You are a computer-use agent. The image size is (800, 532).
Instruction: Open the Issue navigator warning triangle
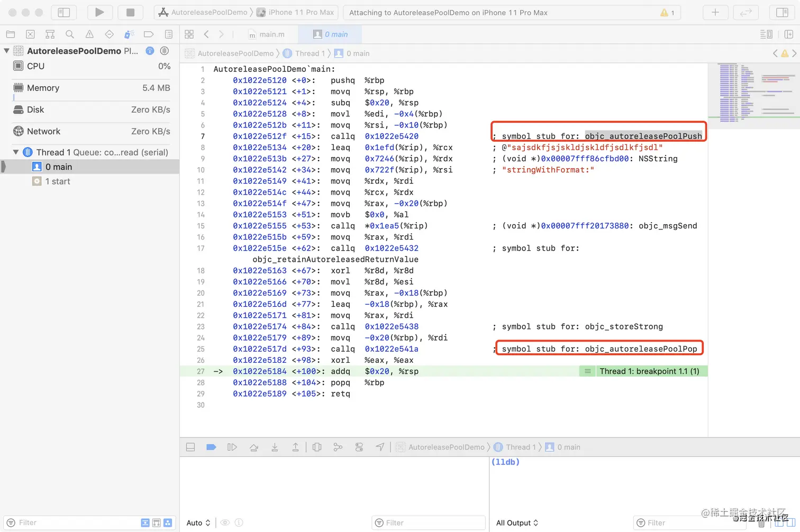pyautogui.click(x=89, y=34)
